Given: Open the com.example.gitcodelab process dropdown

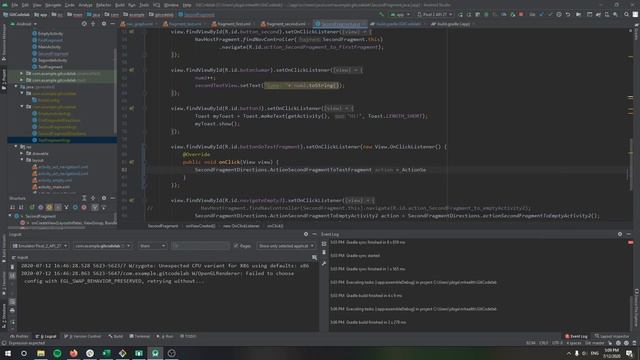Looking at the screenshot, I should 102,246.
